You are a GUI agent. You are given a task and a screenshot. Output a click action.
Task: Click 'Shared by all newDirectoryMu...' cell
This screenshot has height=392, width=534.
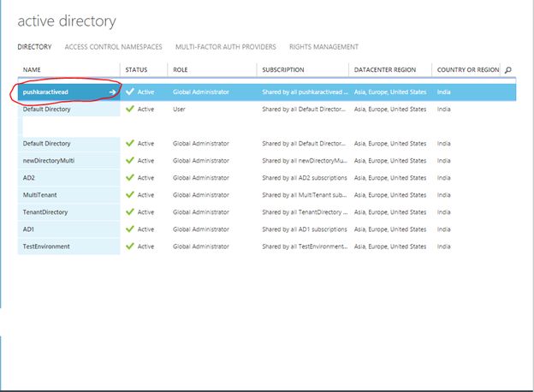click(305, 161)
